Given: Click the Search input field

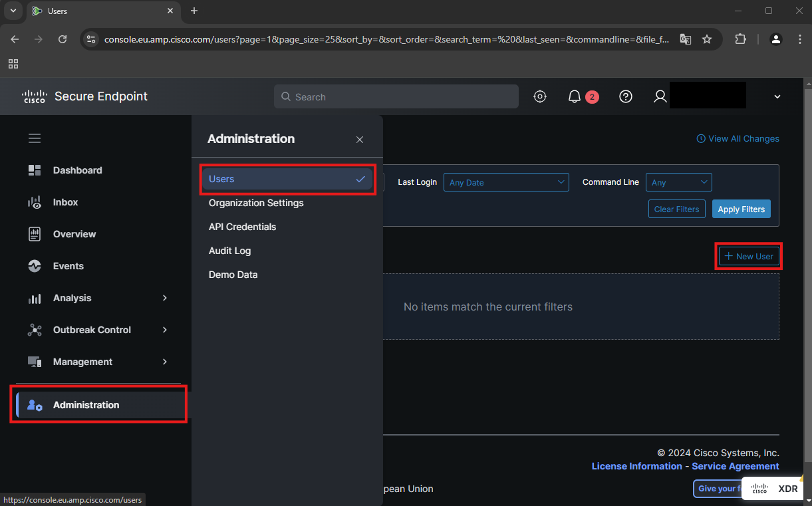Looking at the screenshot, I should click(396, 96).
